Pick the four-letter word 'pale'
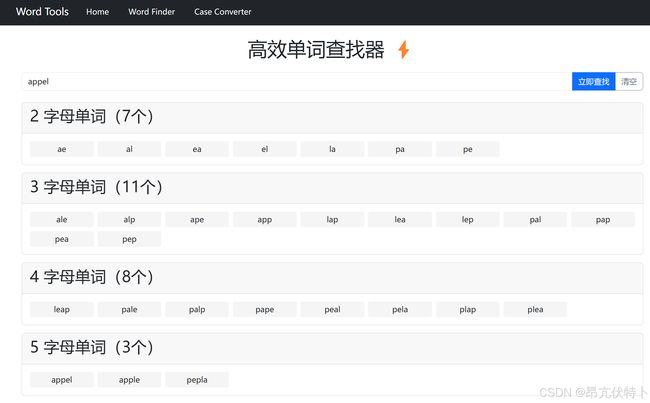The image size is (650, 403). click(x=129, y=309)
